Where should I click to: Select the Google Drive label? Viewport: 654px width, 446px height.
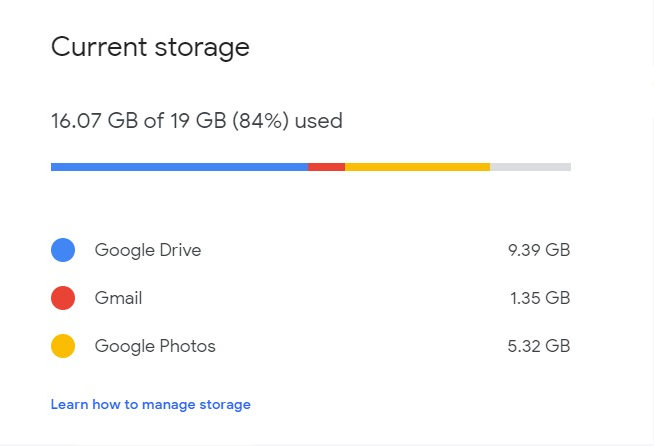[148, 250]
